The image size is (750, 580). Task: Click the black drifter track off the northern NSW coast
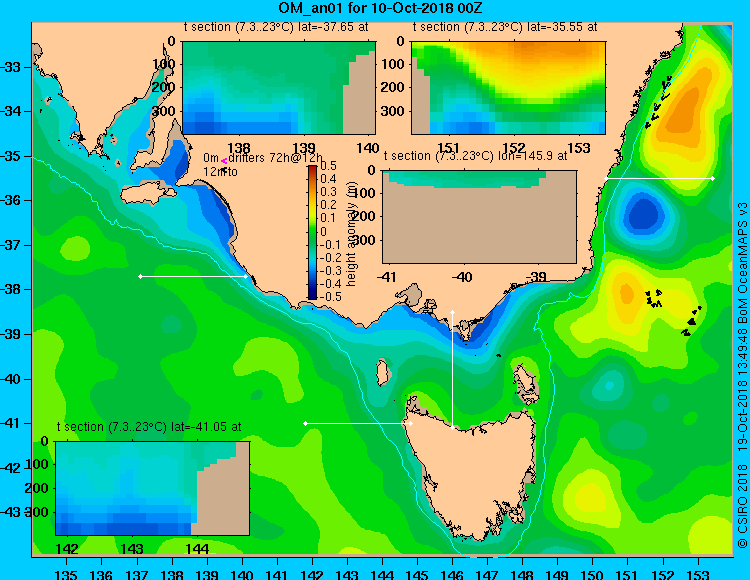(658, 102)
